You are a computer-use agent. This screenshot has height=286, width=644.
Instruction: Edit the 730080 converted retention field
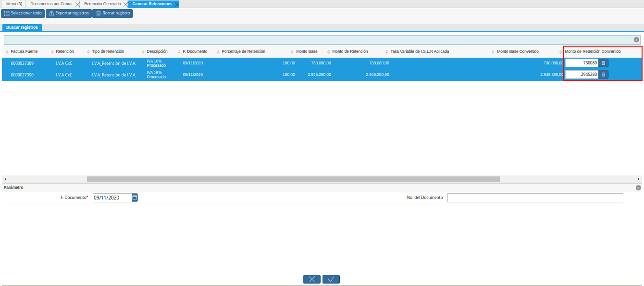(582, 63)
